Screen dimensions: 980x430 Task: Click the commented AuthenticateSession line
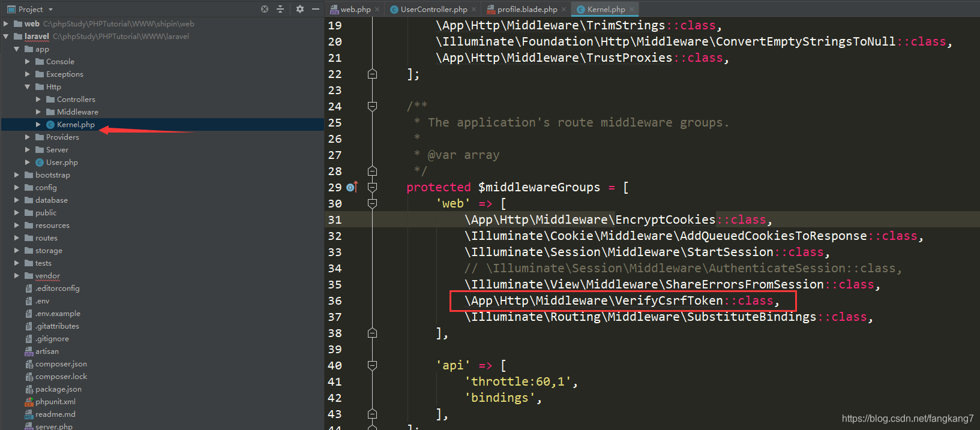click(683, 268)
